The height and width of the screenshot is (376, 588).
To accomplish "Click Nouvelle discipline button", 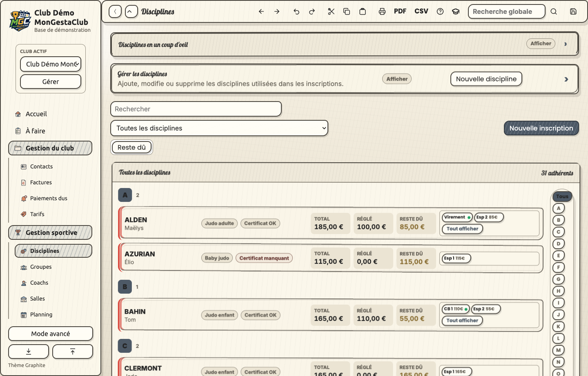I will 486,79.
